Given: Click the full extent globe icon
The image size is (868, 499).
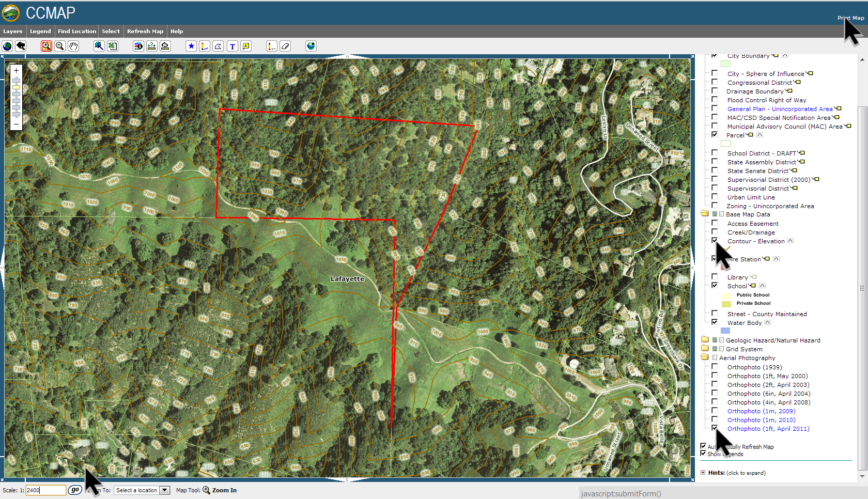Looking at the screenshot, I should pos(7,46).
